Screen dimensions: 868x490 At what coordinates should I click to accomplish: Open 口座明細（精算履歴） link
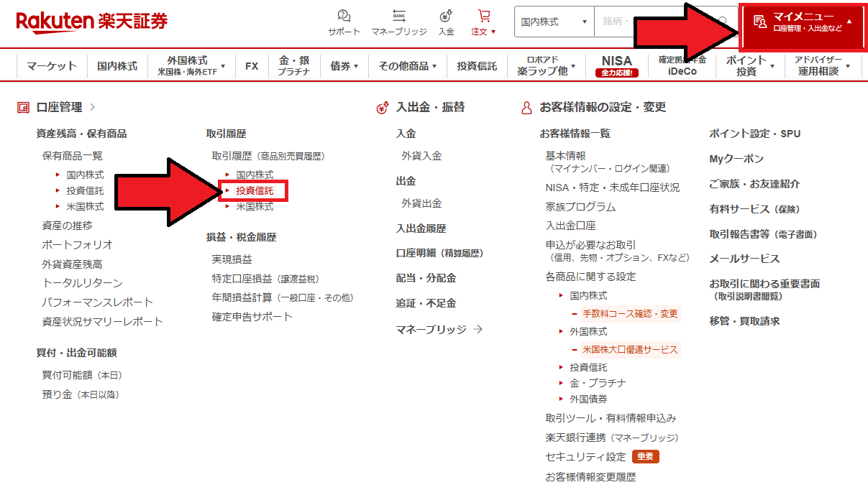pyautogui.click(x=439, y=254)
